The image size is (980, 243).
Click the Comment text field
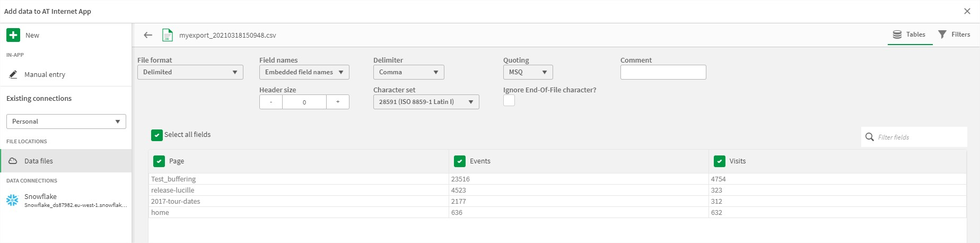[663, 72]
